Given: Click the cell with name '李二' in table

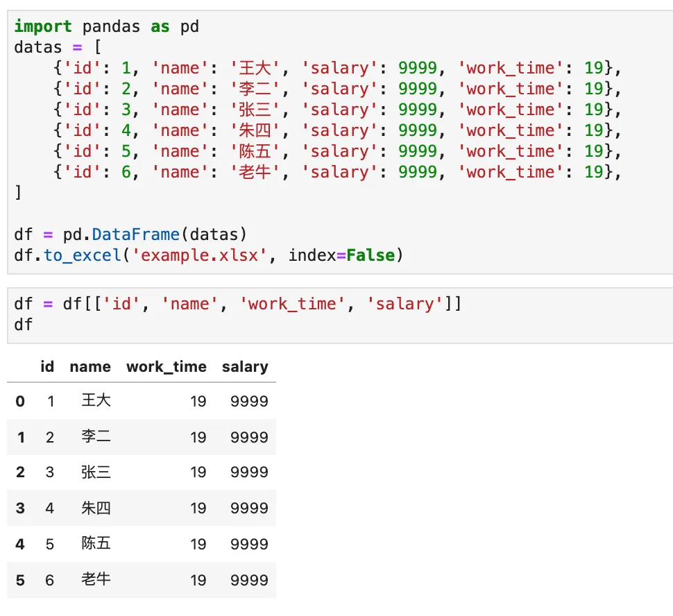Looking at the screenshot, I should [x=96, y=436].
